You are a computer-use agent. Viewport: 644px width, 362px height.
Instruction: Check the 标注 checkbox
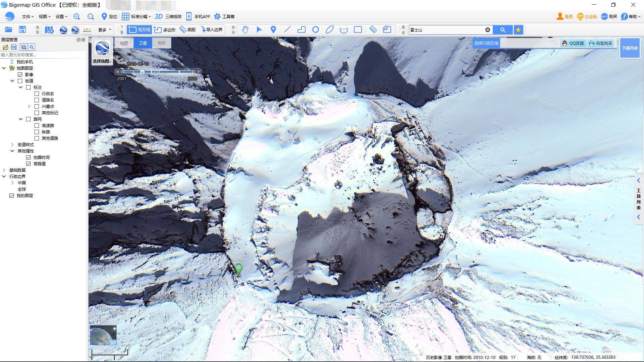29,87
